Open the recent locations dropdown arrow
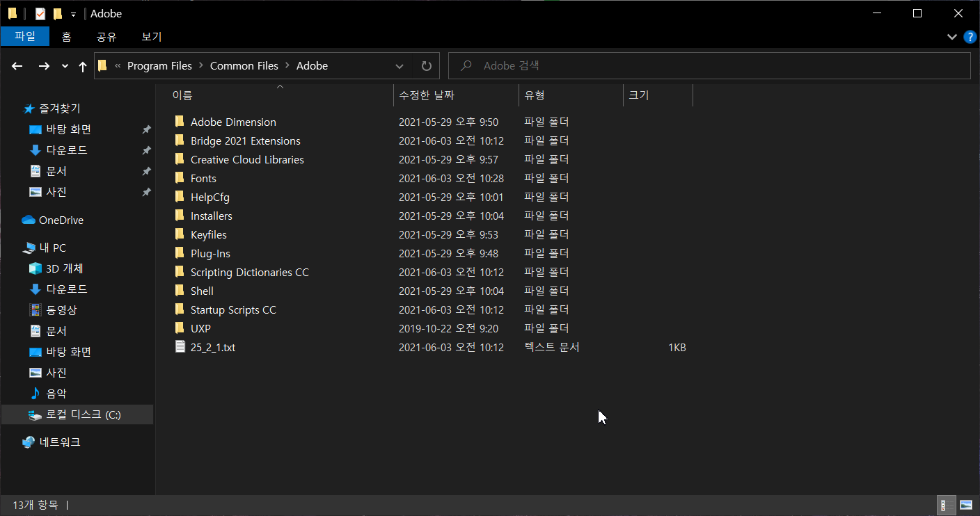Image resolution: width=980 pixels, height=516 pixels. click(65, 66)
